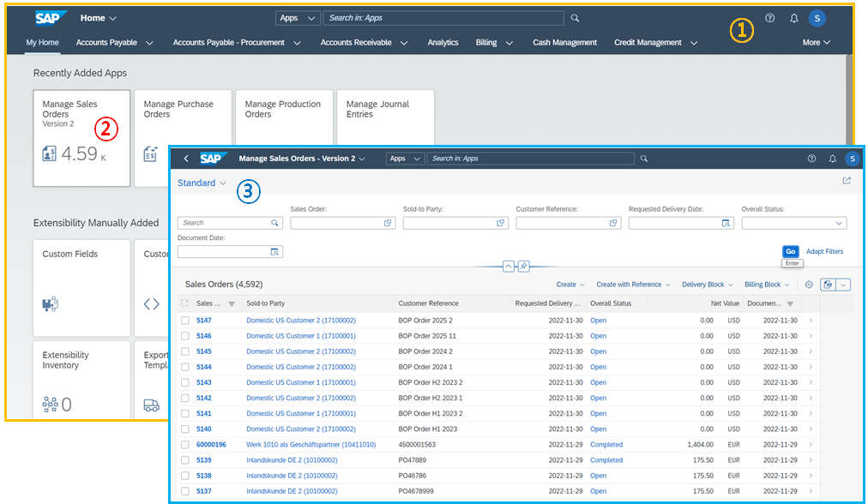Image resolution: width=868 pixels, height=504 pixels.
Task: Open calendar for Document Date field
Action: 274,252
